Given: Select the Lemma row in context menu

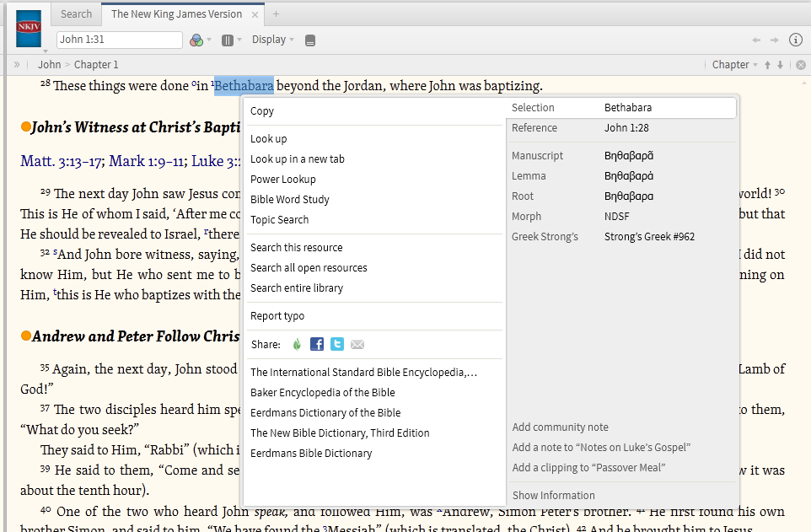Looking at the screenshot, I should [x=621, y=176].
